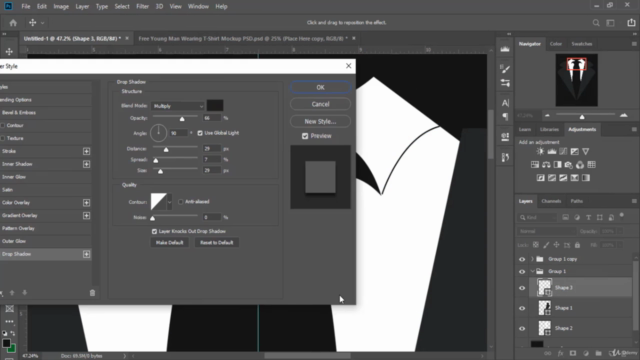Click the Share icon at top right

pyautogui.click(x=631, y=23)
